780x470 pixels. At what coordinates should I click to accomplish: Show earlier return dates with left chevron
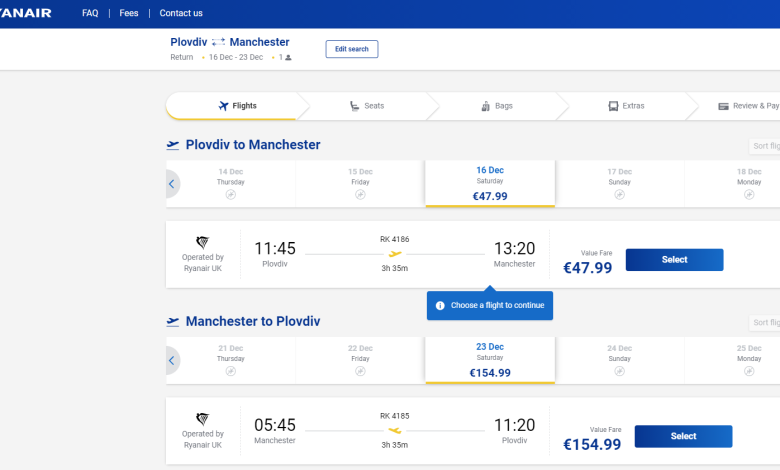[x=172, y=361]
